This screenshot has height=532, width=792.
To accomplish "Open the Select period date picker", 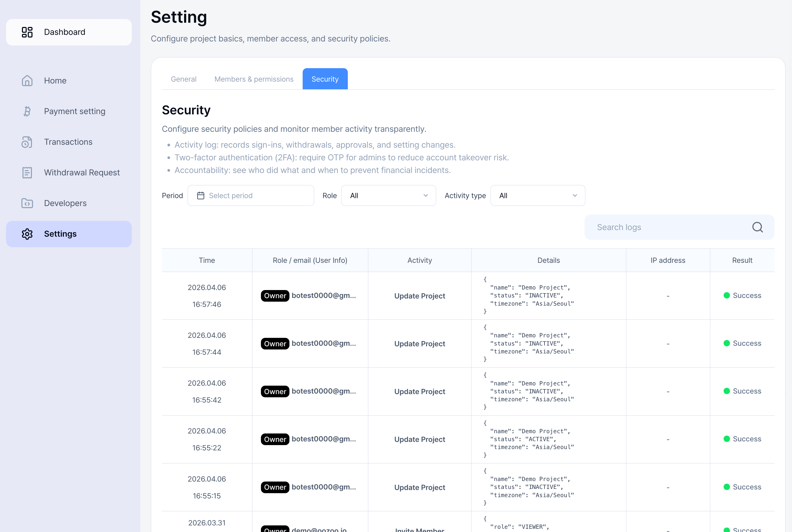I will (251, 195).
